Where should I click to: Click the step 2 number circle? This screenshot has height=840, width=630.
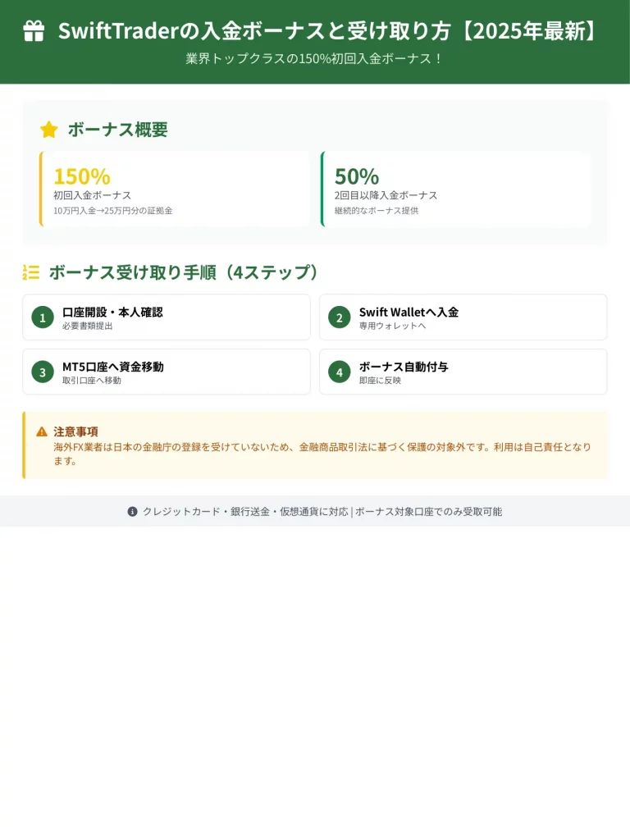(339, 317)
